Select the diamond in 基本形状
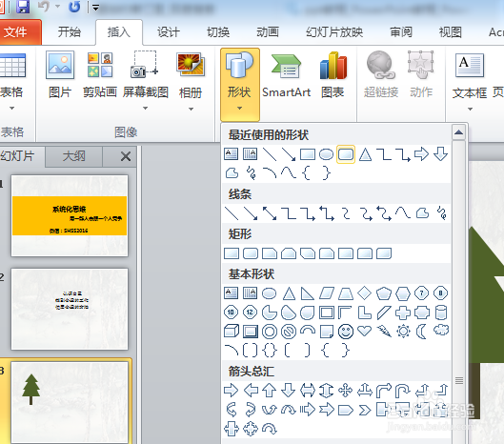504x444 pixels. 365,293
